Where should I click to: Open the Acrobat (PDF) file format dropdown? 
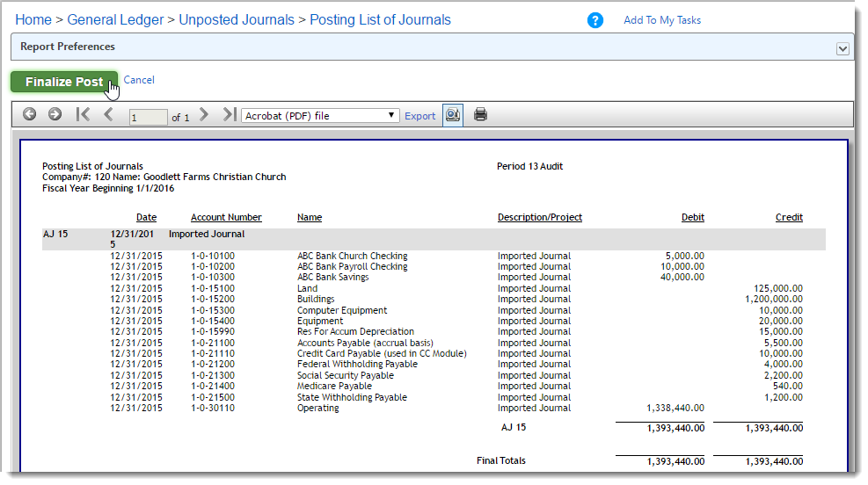[x=320, y=116]
